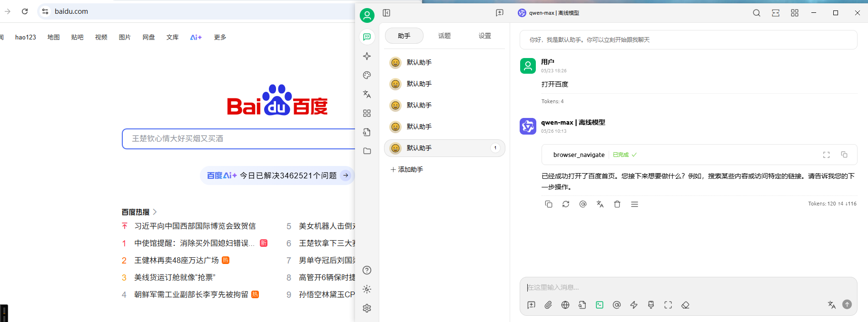Click the @ mention icon under the reply
Screen dimensions: 868x322
click(x=583, y=204)
